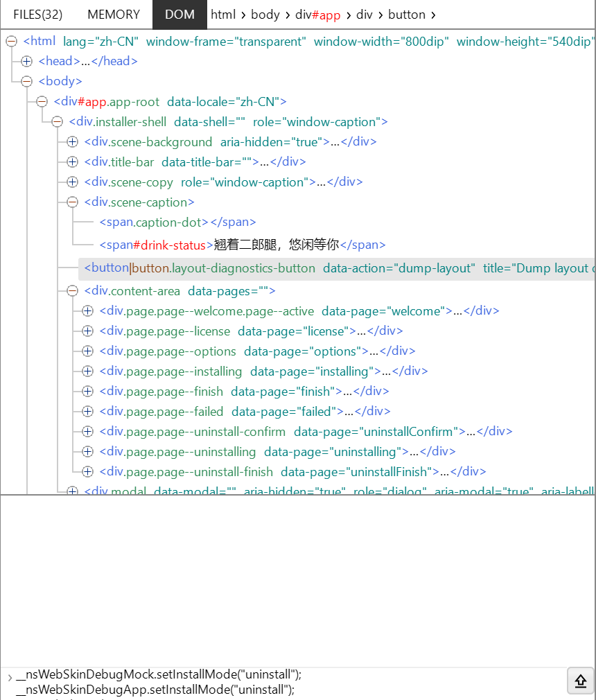Collapse the div.scene-caption node
The width and height of the screenshot is (596, 700).
pyautogui.click(x=72, y=202)
